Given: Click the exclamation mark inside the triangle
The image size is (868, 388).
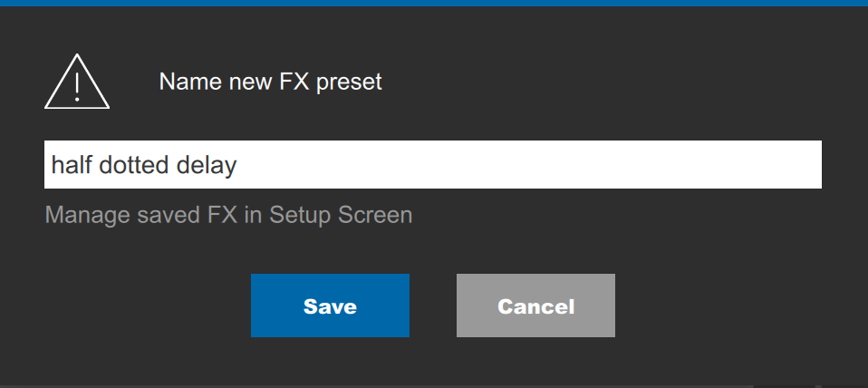Looking at the screenshot, I should point(77,86).
